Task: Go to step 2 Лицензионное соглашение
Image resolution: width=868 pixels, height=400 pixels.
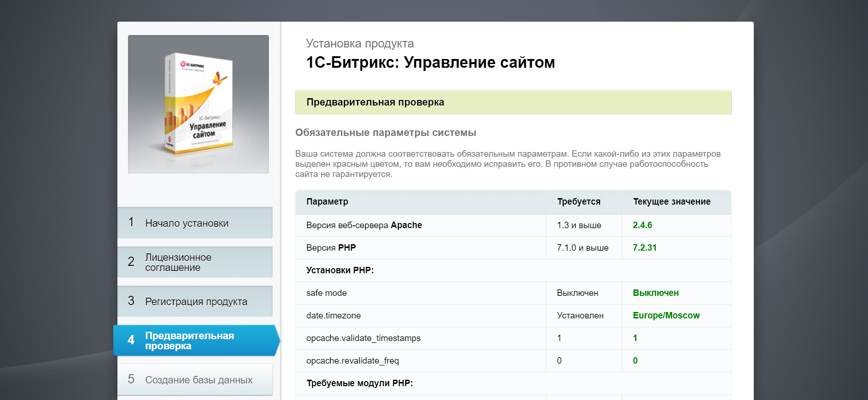Action: click(x=195, y=262)
